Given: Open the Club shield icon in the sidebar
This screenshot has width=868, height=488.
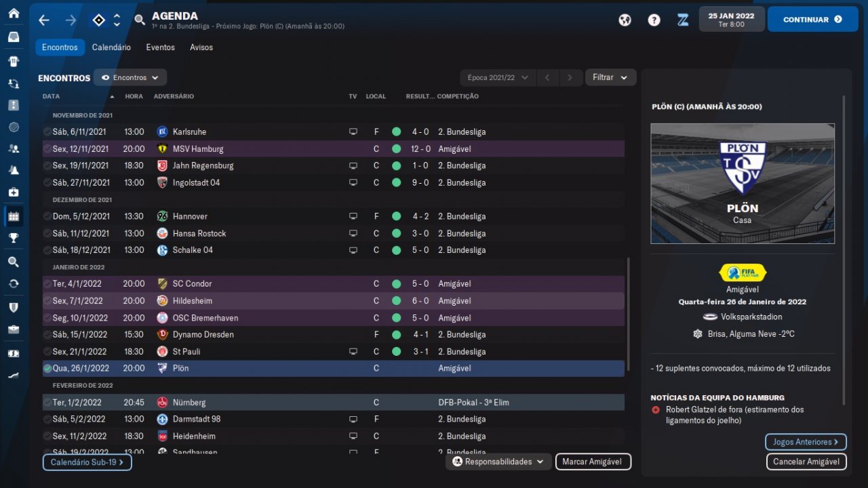Looking at the screenshot, I should 14,307.
